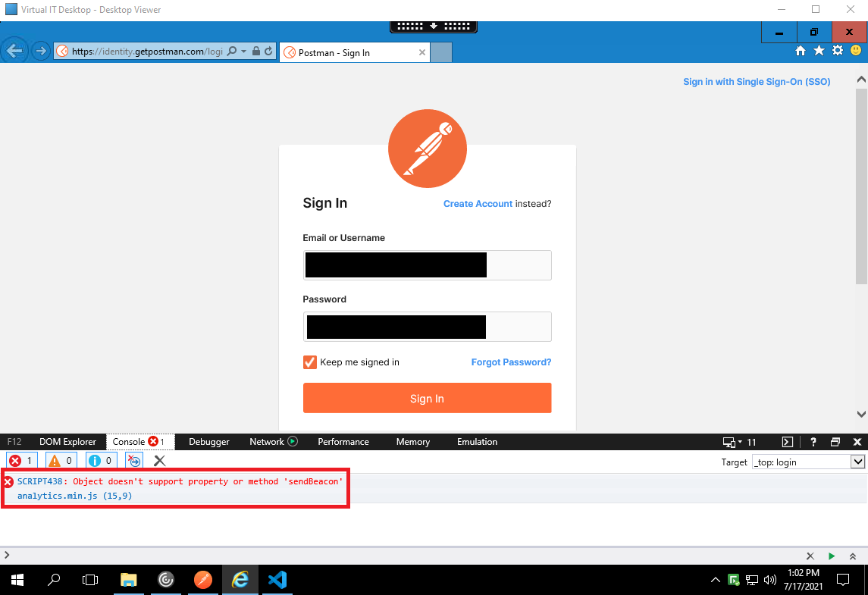Screen dimensions: 868x595
Task: Clear the console messages
Action: tap(158, 460)
